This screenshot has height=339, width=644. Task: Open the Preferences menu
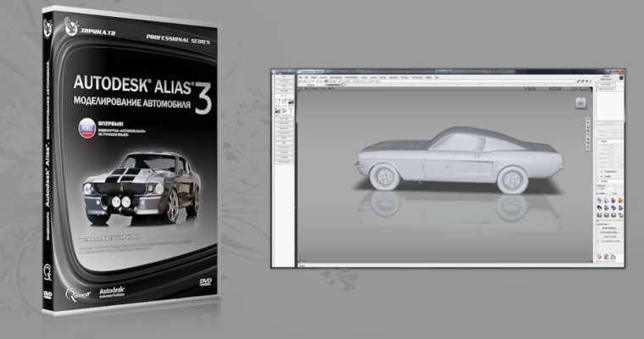click(x=417, y=77)
